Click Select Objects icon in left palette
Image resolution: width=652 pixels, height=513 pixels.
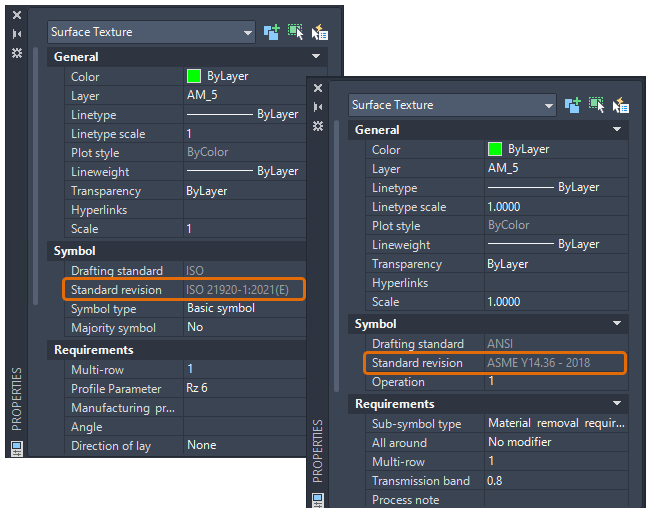[x=296, y=32]
